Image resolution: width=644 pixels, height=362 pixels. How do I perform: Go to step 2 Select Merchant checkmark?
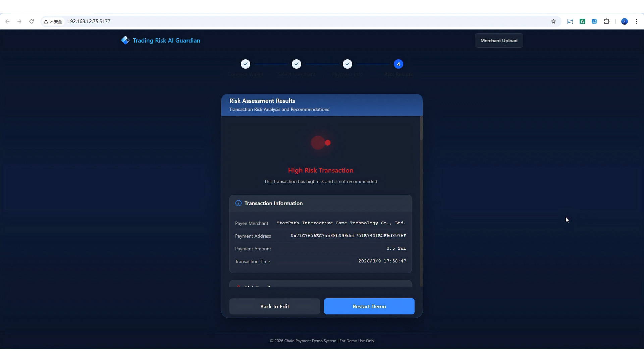[x=297, y=64]
